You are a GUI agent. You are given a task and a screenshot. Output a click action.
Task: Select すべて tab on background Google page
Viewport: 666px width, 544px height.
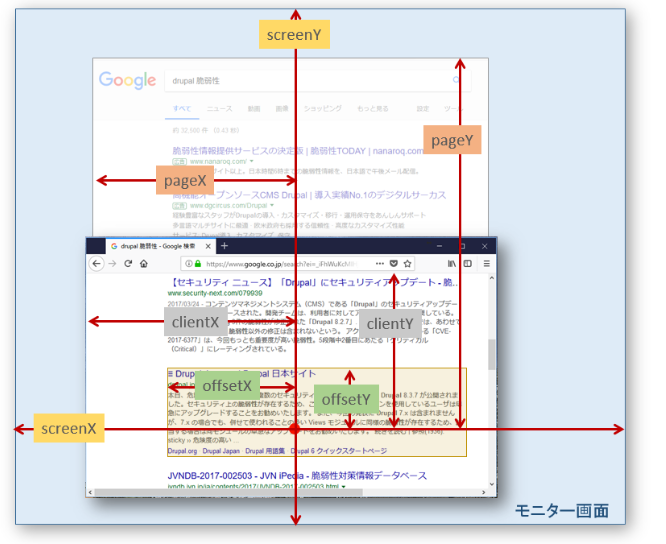pos(182,109)
